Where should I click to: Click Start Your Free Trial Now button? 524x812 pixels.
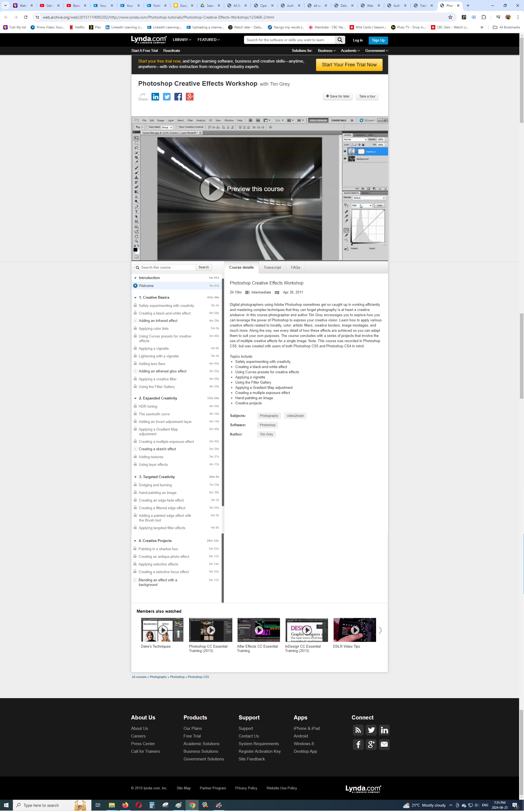[349, 65]
